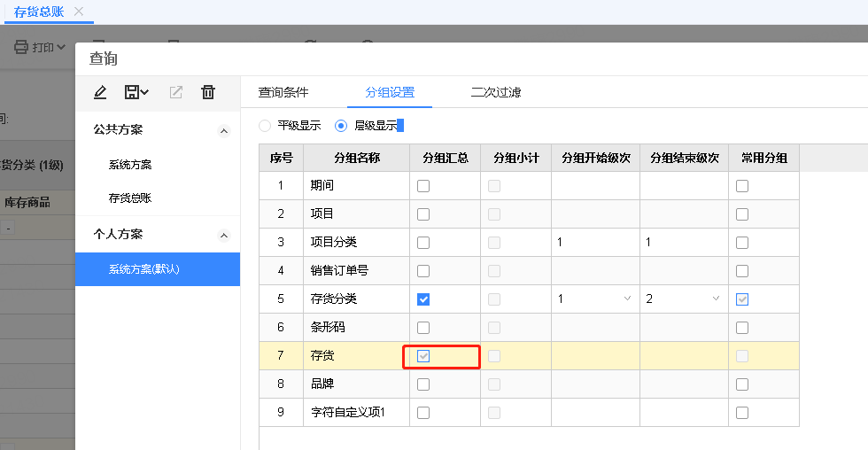Select the 平级显示 radio button
868x450 pixels.
[265, 126]
